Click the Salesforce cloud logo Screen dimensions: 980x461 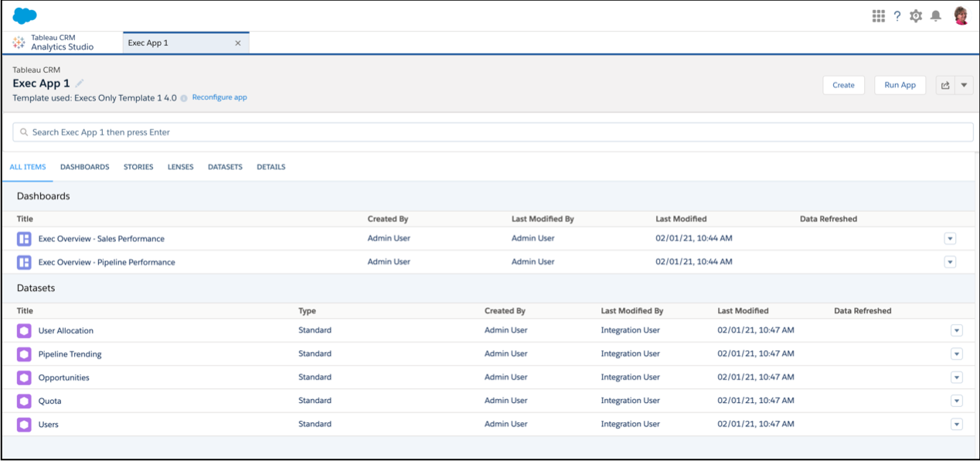click(25, 15)
